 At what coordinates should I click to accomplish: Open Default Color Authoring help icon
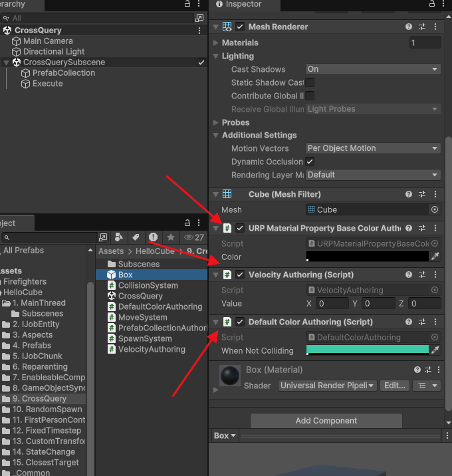pos(409,322)
